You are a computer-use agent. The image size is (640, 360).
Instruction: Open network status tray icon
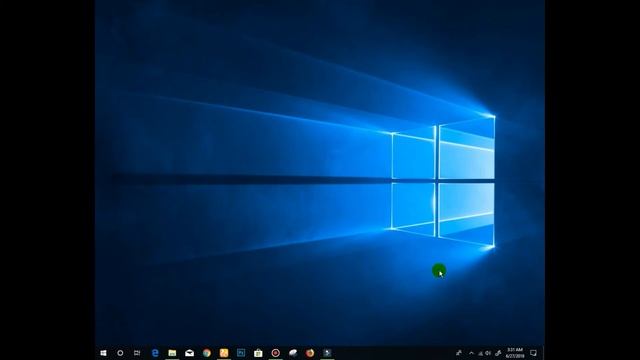point(480,353)
